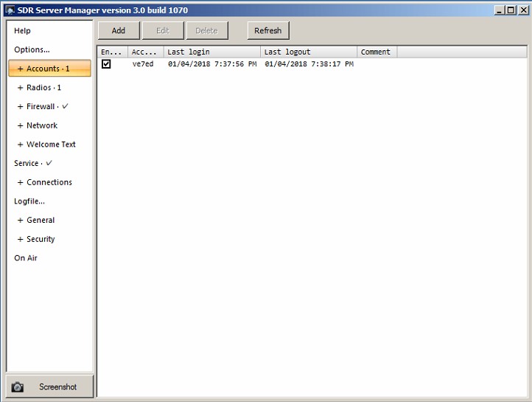The height and width of the screenshot is (402, 532).
Task: Click the Screenshot button label
Action: tap(57, 387)
